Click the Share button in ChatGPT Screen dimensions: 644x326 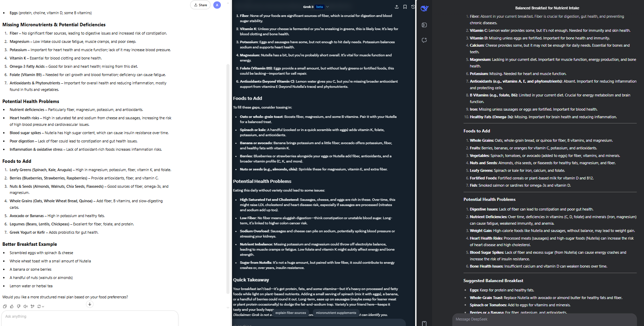(200, 5)
